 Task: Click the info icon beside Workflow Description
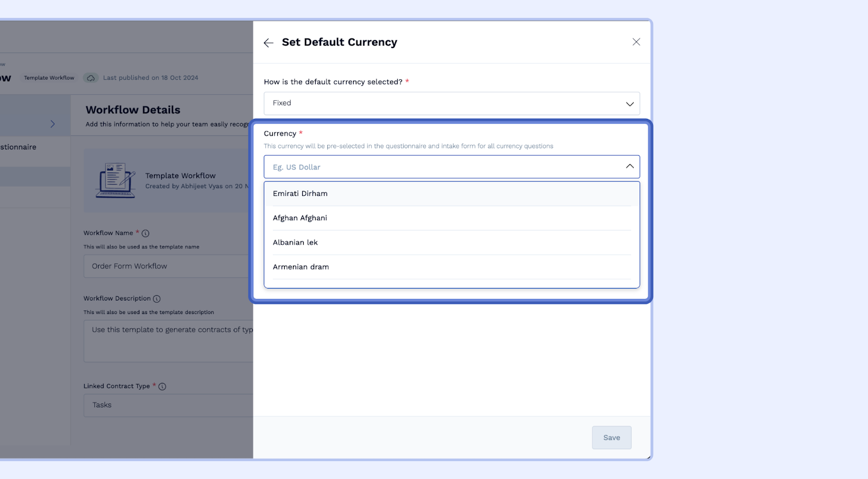[x=157, y=299]
